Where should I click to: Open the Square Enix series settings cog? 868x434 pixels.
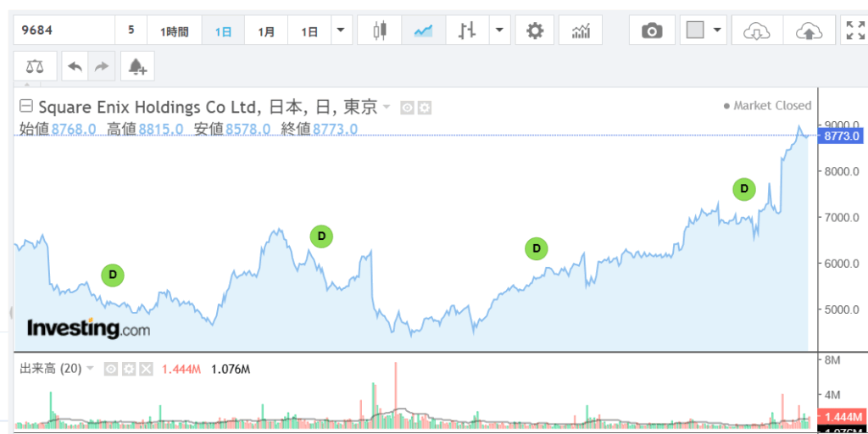424,108
